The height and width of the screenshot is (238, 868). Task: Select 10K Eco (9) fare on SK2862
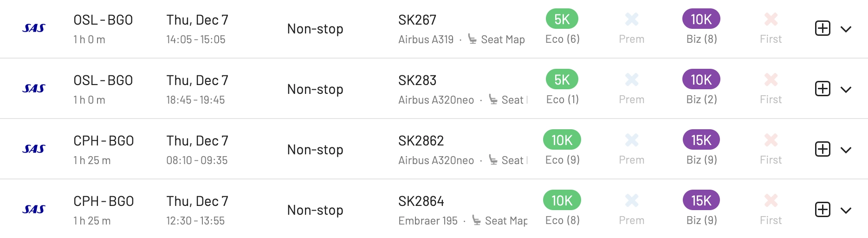point(562,140)
